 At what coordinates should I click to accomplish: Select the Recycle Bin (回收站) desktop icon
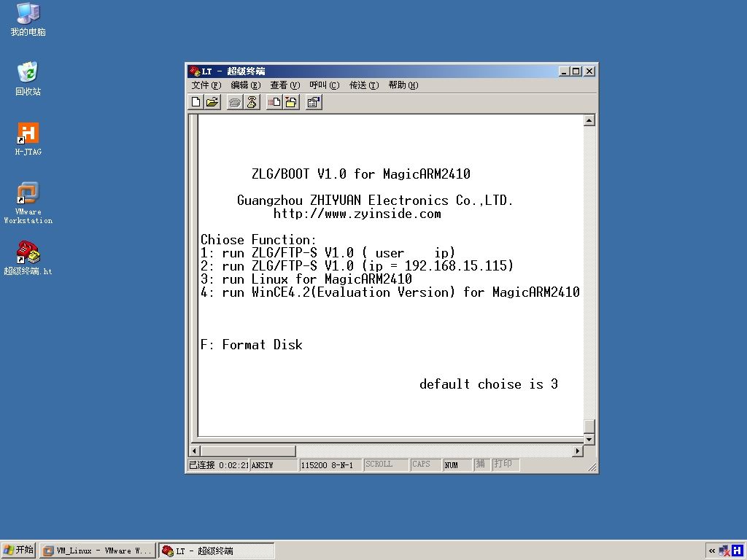(28, 79)
